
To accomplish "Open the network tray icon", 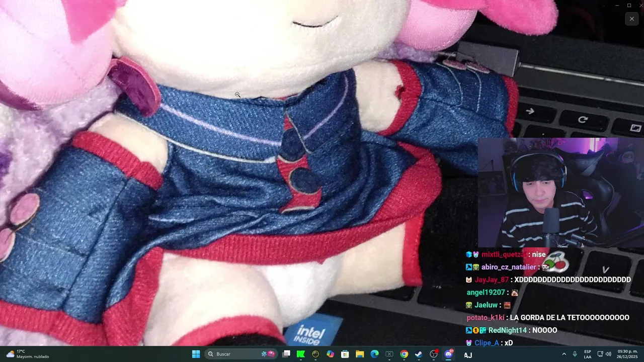I will (x=600, y=354).
